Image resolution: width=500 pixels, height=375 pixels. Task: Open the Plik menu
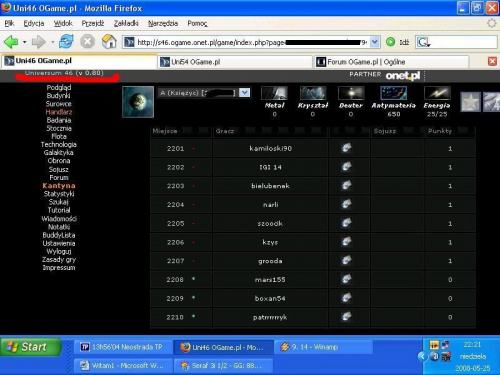click(x=9, y=23)
